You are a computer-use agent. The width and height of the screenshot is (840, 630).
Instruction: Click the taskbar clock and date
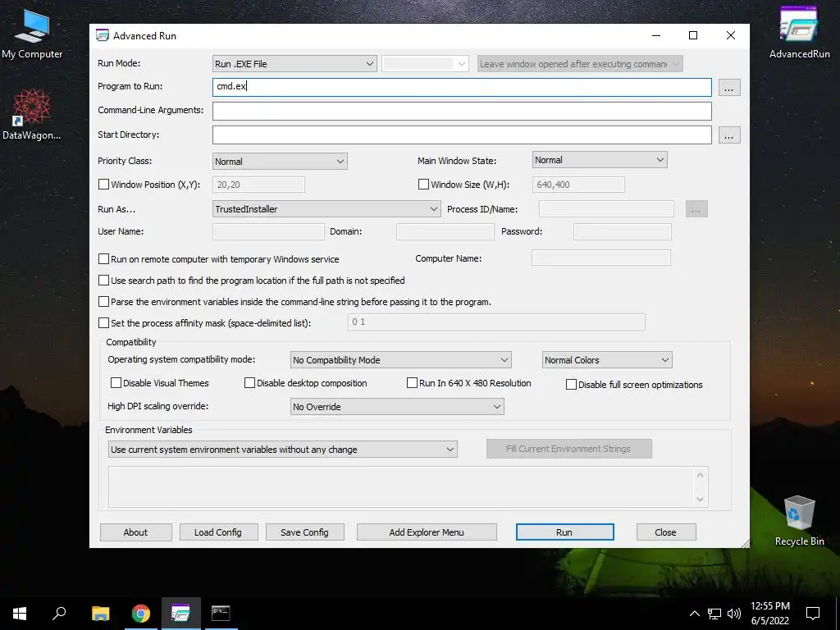pos(769,614)
